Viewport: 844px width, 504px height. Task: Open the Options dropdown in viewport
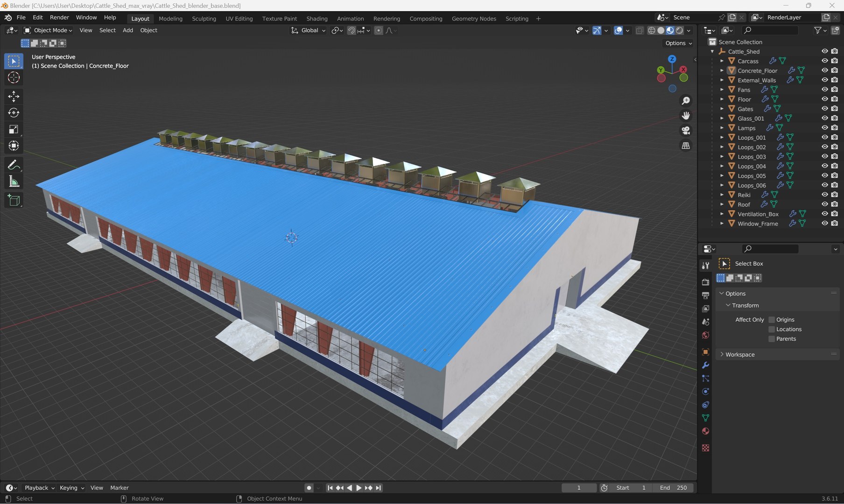(678, 43)
